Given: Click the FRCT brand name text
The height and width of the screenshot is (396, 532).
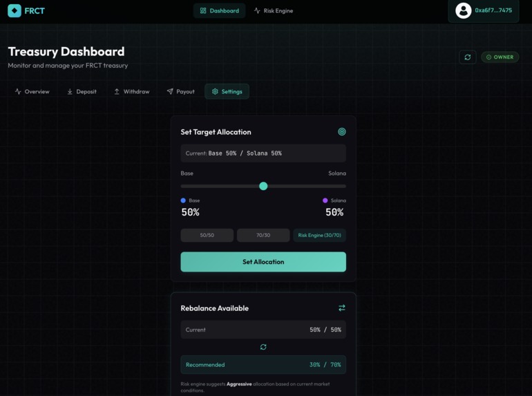Looking at the screenshot, I should (35, 11).
